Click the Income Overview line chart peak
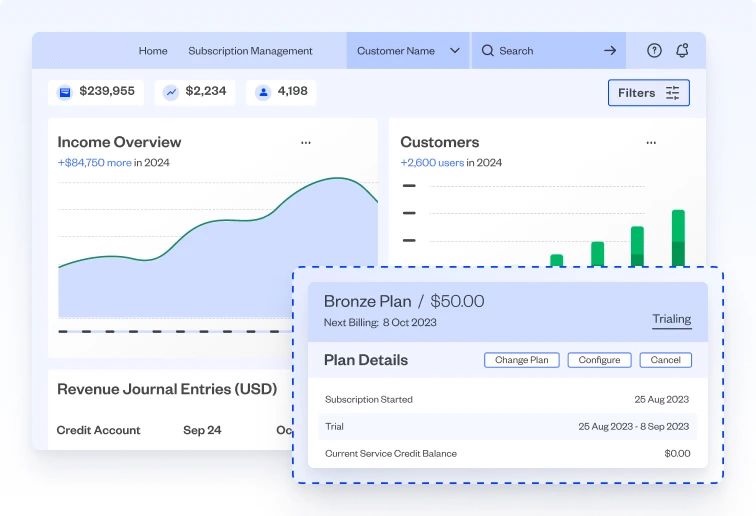This screenshot has height=516, width=756. point(338,178)
